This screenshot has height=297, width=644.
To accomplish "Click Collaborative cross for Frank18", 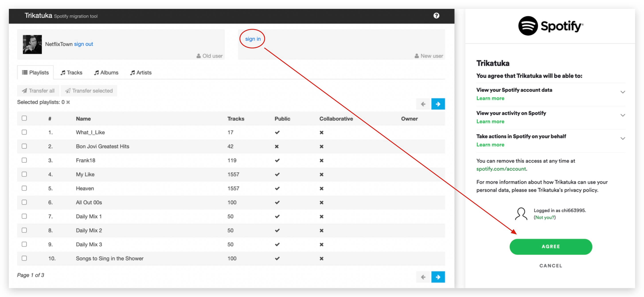I will tap(321, 160).
